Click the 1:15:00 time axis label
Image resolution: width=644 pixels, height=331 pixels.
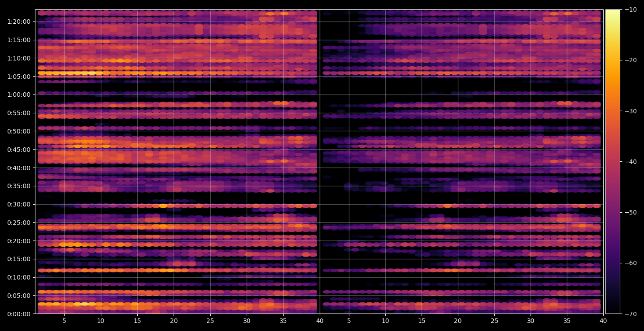[x=19, y=40]
